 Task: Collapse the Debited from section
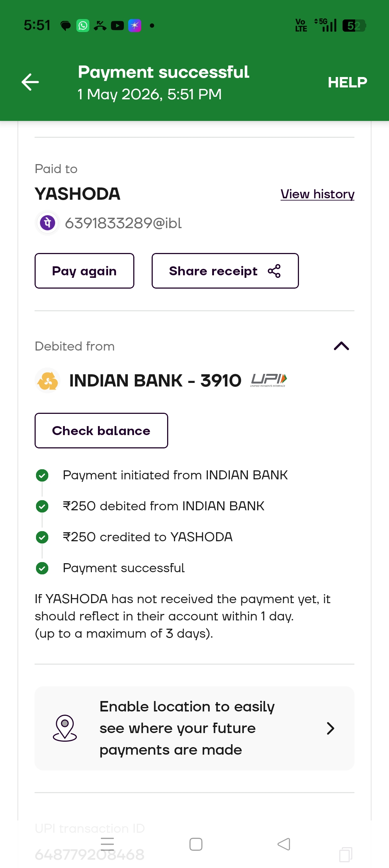pyautogui.click(x=341, y=346)
